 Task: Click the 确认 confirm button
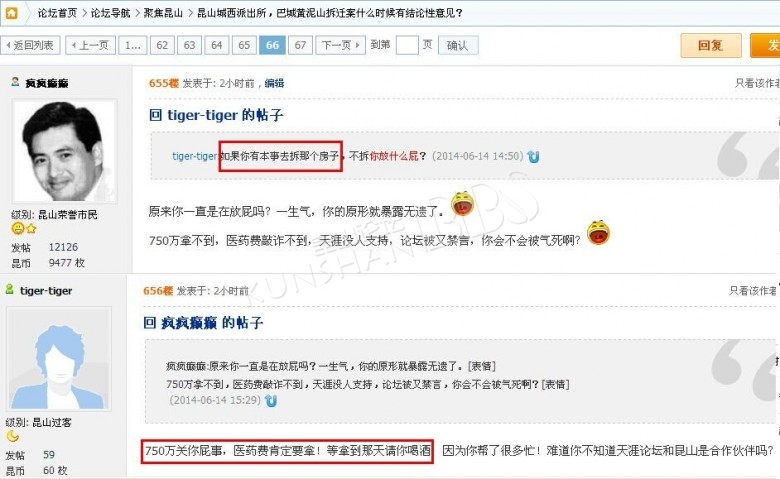coord(458,45)
